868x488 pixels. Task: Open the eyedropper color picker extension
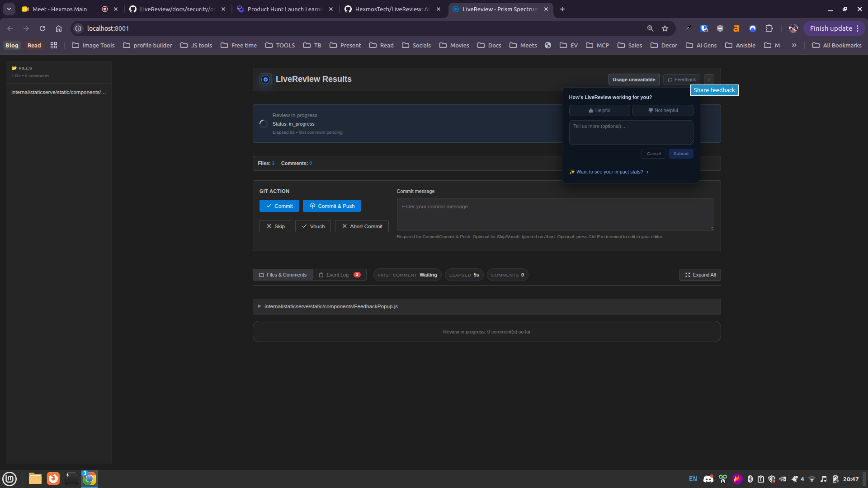pos(688,28)
